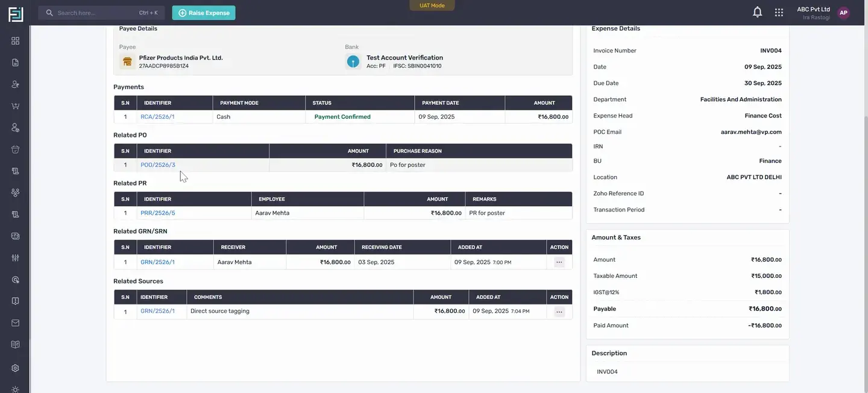Open the document page icon in sidebar
Image resolution: width=868 pixels, height=393 pixels.
click(15, 63)
